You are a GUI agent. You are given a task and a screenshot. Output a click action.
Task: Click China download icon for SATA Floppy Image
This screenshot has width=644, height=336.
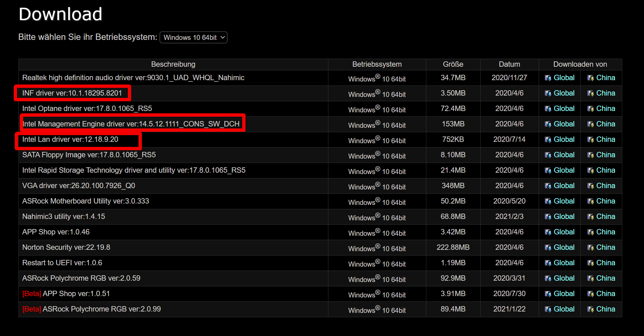coord(590,155)
